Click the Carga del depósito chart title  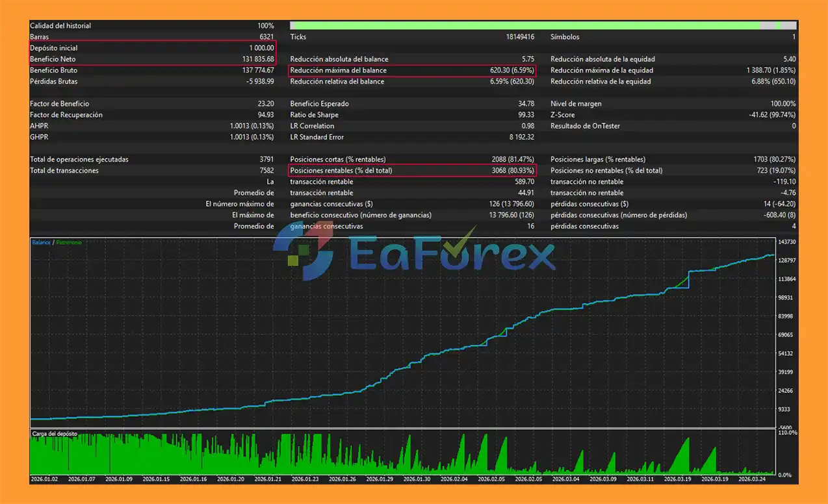[55, 433]
